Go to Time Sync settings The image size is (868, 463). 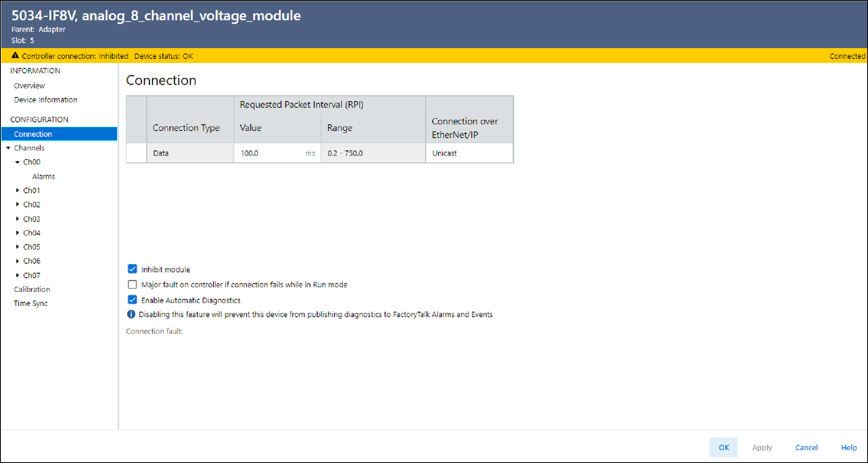31,303
